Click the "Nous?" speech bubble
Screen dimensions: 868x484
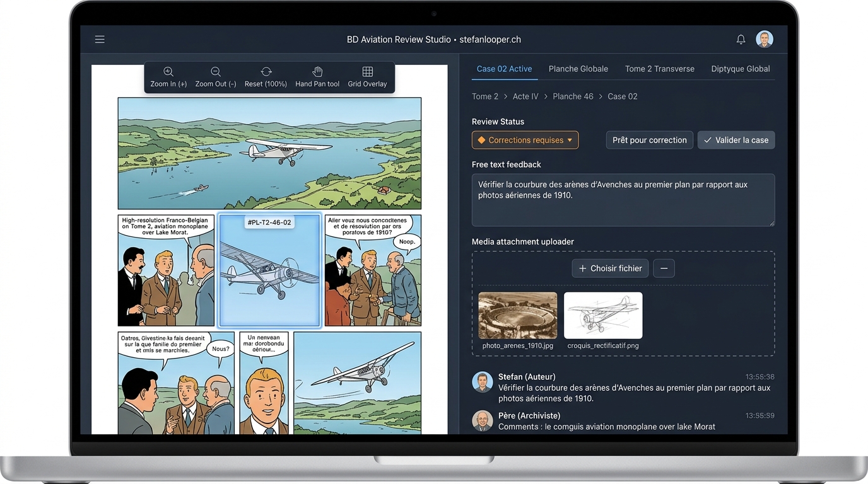tap(221, 349)
